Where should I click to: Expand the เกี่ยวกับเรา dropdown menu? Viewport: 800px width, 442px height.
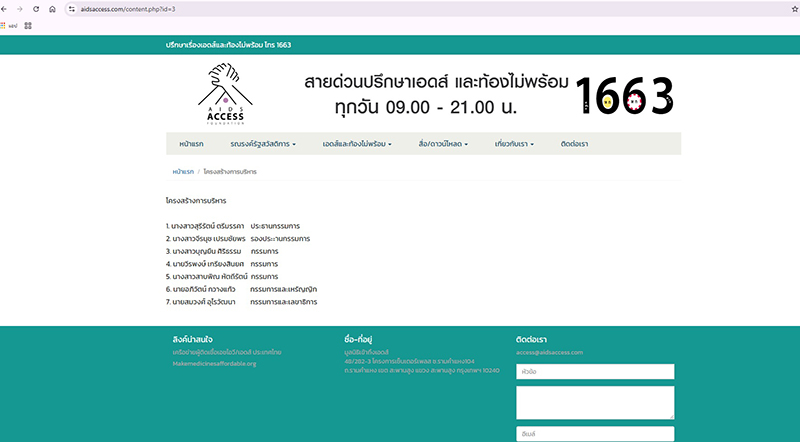(x=514, y=144)
